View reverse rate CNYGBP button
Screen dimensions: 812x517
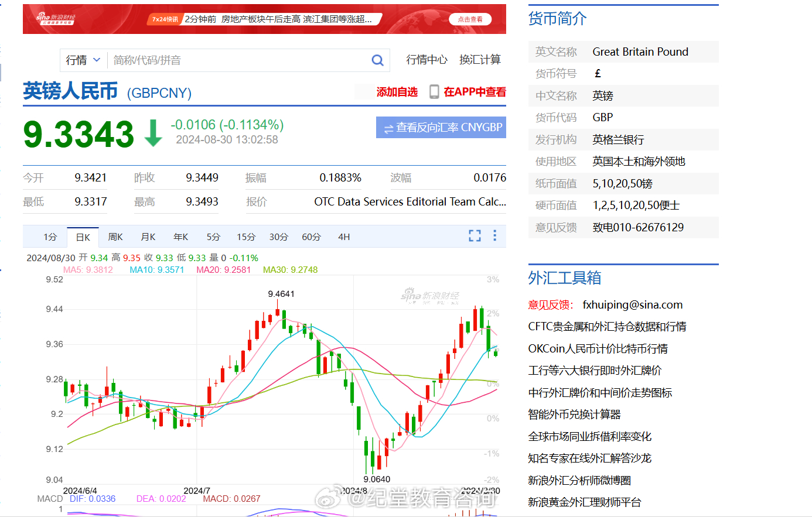pyautogui.click(x=441, y=127)
